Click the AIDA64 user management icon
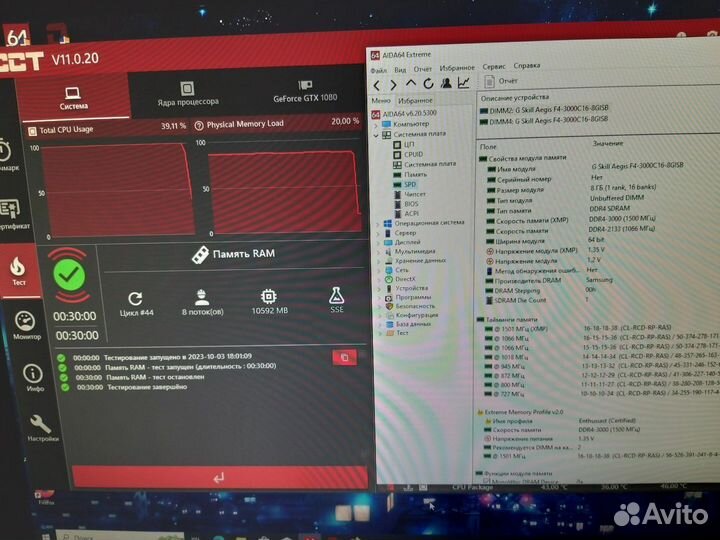720x540 pixels. [x=446, y=83]
